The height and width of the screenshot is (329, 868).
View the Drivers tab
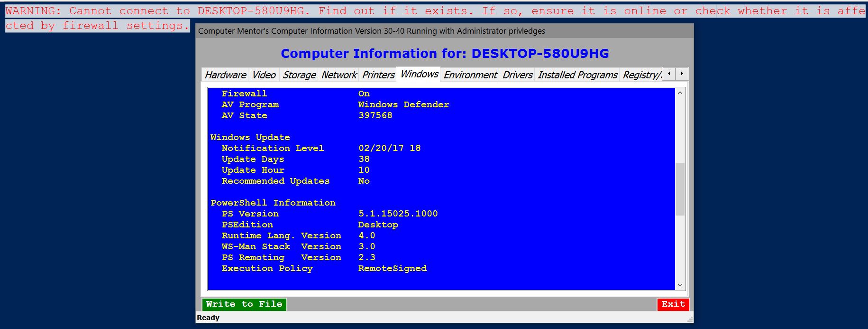517,75
